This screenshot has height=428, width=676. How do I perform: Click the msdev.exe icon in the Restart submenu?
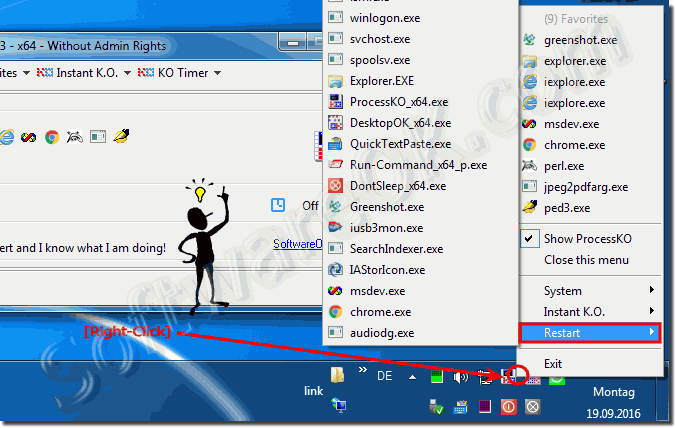[x=335, y=291]
